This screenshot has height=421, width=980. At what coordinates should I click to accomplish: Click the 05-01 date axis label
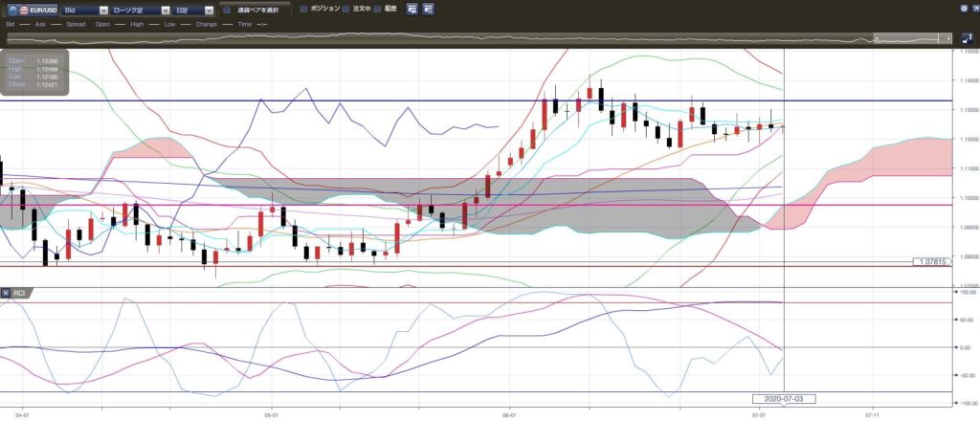click(270, 414)
